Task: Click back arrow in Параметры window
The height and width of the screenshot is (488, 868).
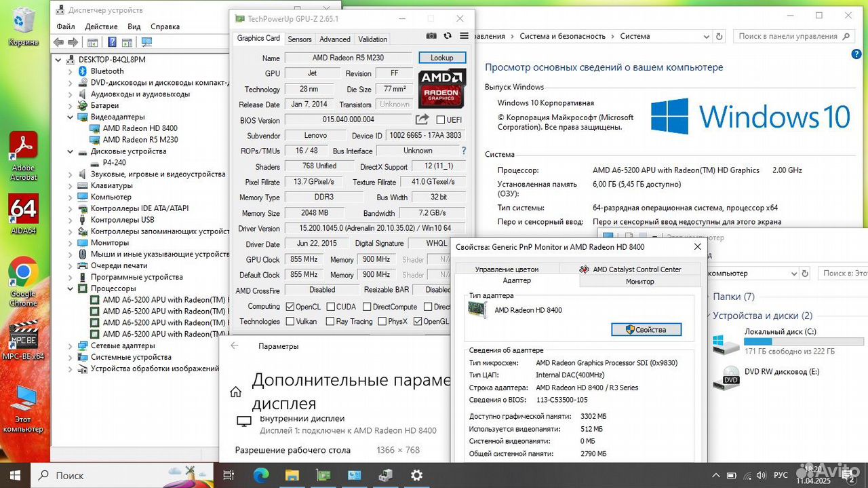Action: pyautogui.click(x=235, y=345)
